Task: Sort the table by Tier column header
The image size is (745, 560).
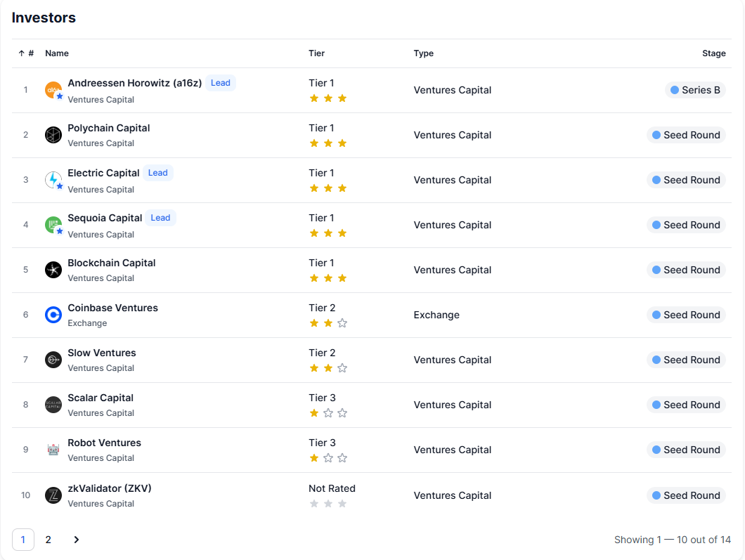Action: click(316, 53)
